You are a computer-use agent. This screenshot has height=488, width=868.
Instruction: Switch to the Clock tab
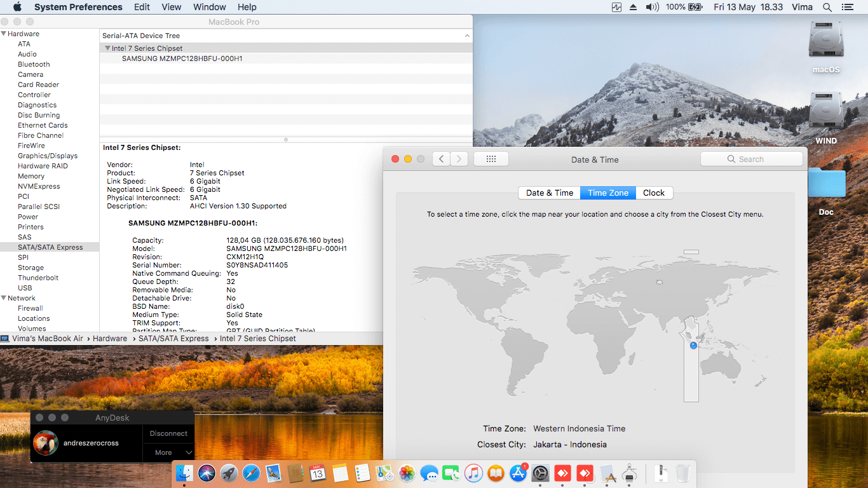pyautogui.click(x=653, y=193)
